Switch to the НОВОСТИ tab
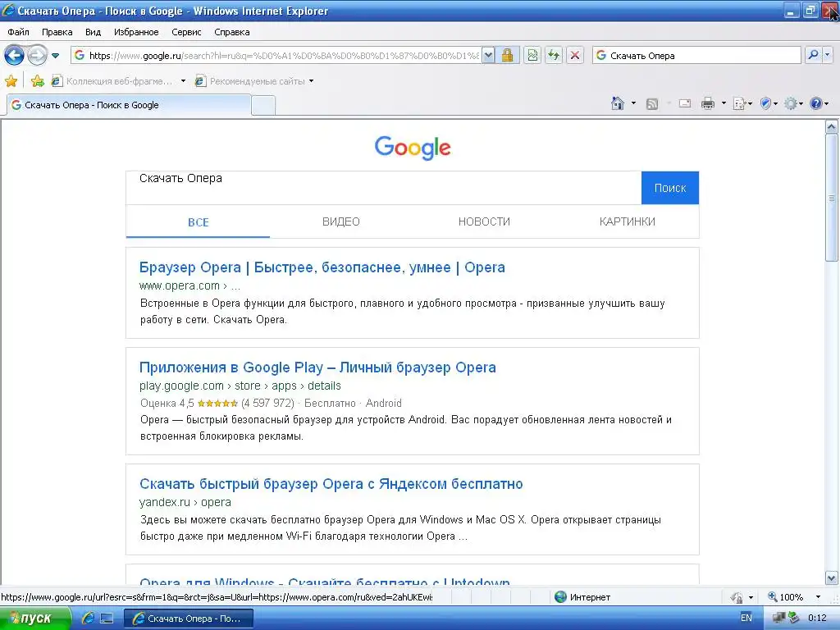 (x=484, y=221)
